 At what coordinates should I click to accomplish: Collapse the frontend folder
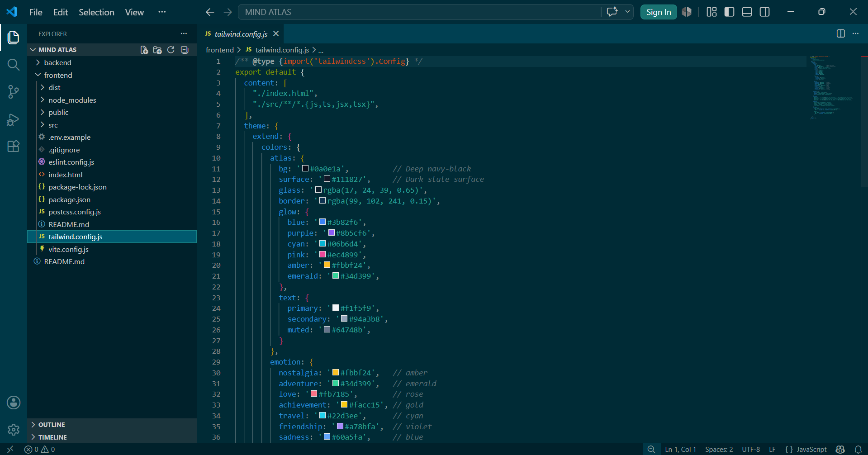[x=112, y=75]
